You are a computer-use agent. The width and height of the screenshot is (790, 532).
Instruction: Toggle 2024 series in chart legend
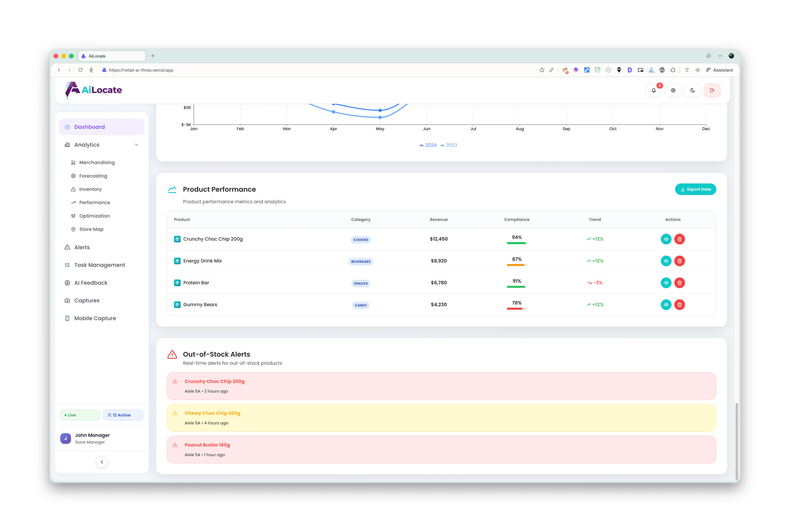(428, 145)
